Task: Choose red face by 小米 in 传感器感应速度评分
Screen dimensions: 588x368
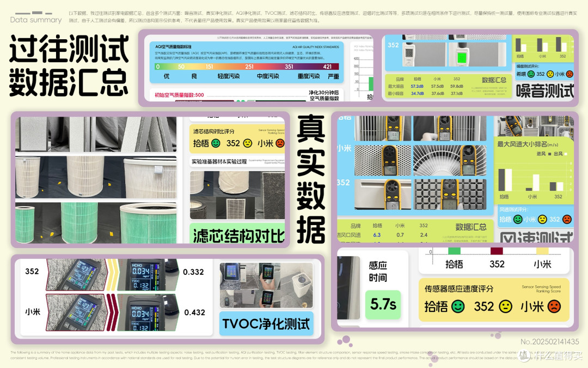Action: [554, 306]
